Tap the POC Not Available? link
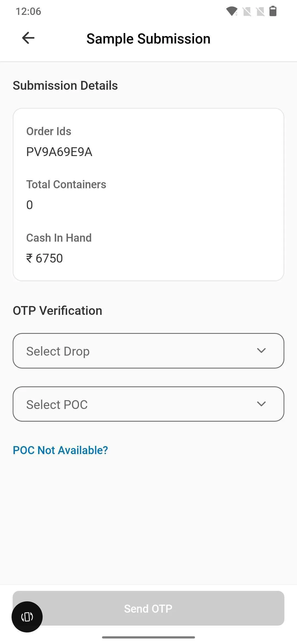This screenshot has height=644, width=297. pos(61,450)
